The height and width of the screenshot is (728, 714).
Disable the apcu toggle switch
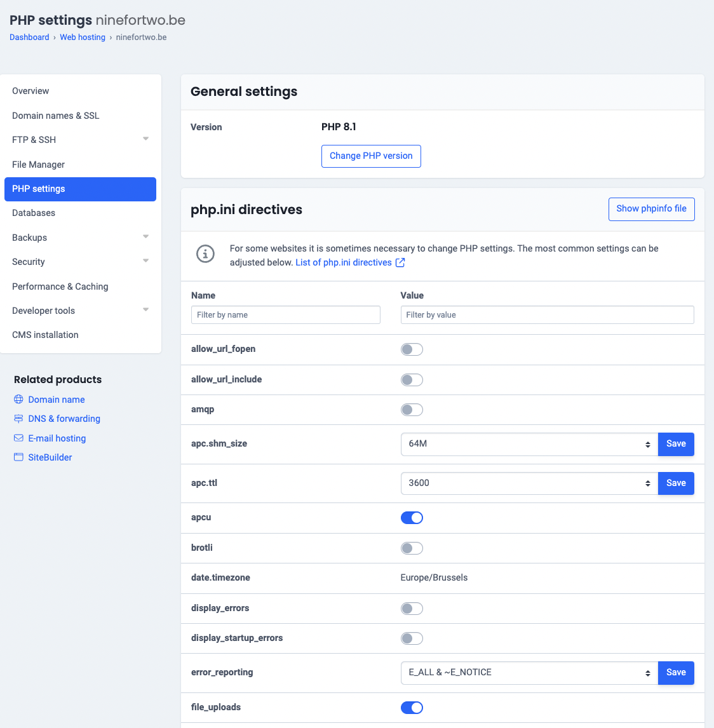click(x=412, y=518)
